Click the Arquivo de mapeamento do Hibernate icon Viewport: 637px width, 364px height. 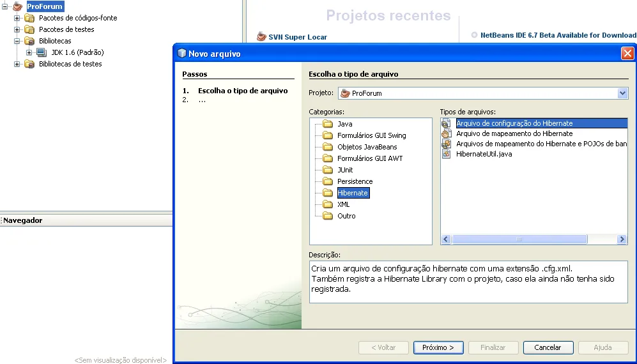coord(447,133)
